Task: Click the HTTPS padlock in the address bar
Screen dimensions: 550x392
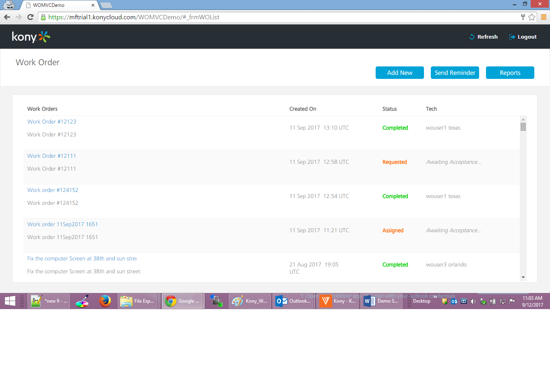Action: tap(43, 17)
